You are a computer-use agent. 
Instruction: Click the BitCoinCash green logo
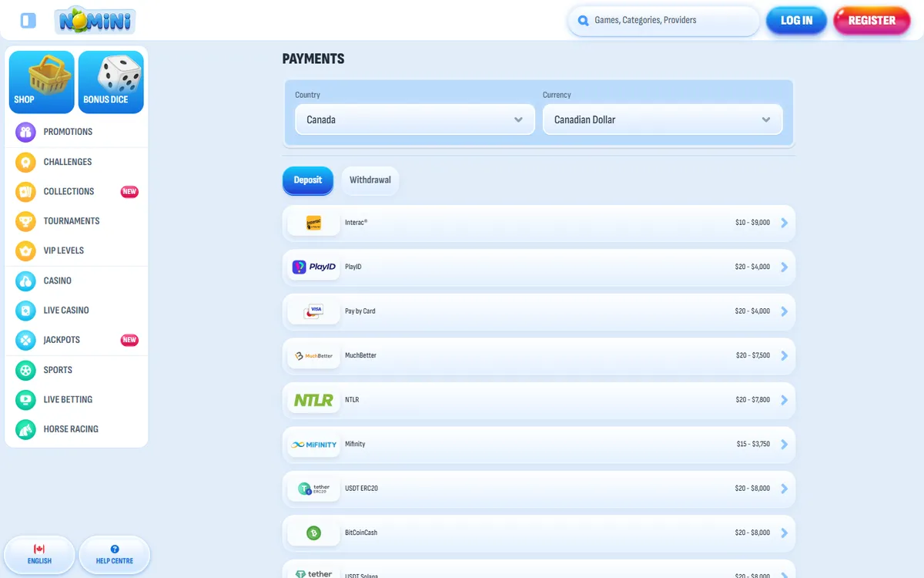point(313,533)
